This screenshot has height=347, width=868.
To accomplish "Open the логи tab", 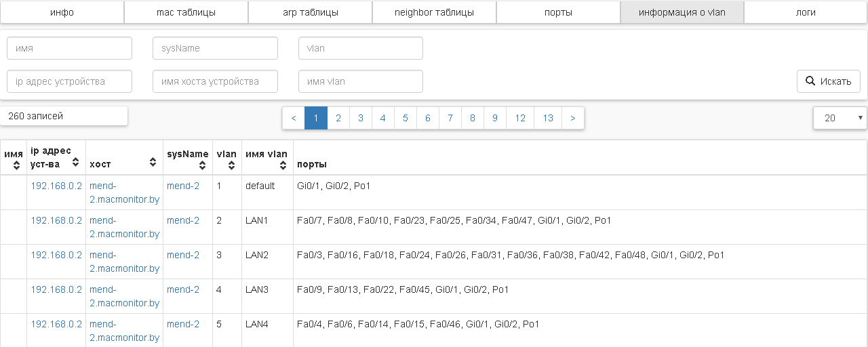I will 806,12.
